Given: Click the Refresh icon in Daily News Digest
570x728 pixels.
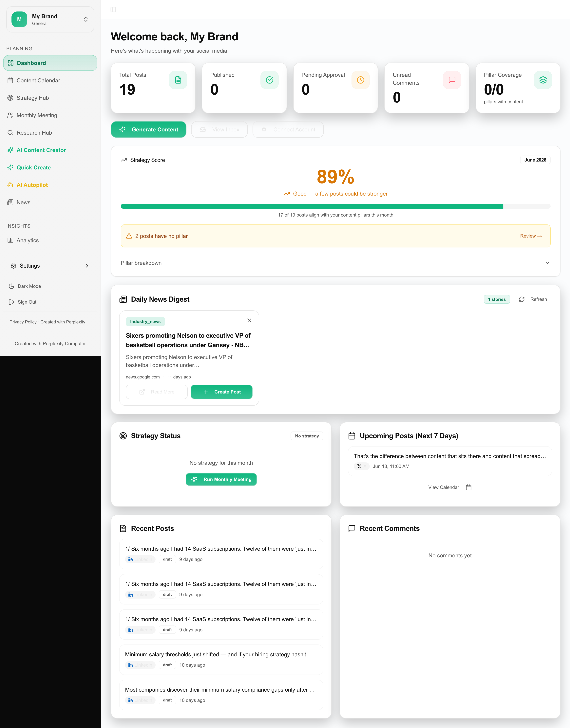Looking at the screenshot, I should [522, 299].
